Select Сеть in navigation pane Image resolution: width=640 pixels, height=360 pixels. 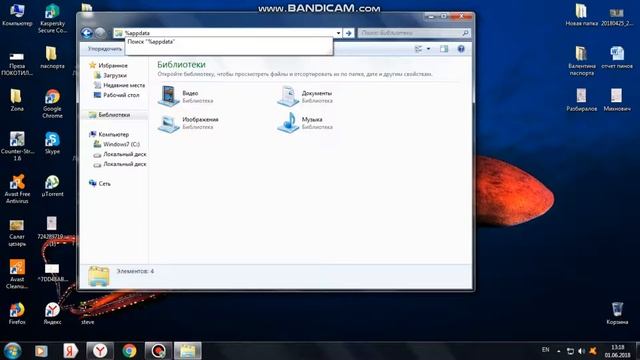click(104, 184)
